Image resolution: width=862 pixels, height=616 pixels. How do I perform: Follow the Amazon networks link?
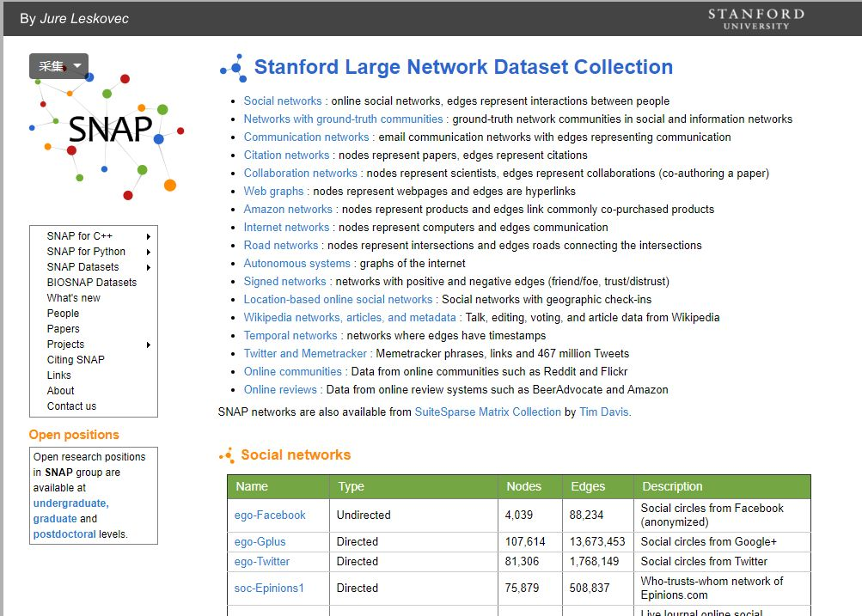(288, 209)
